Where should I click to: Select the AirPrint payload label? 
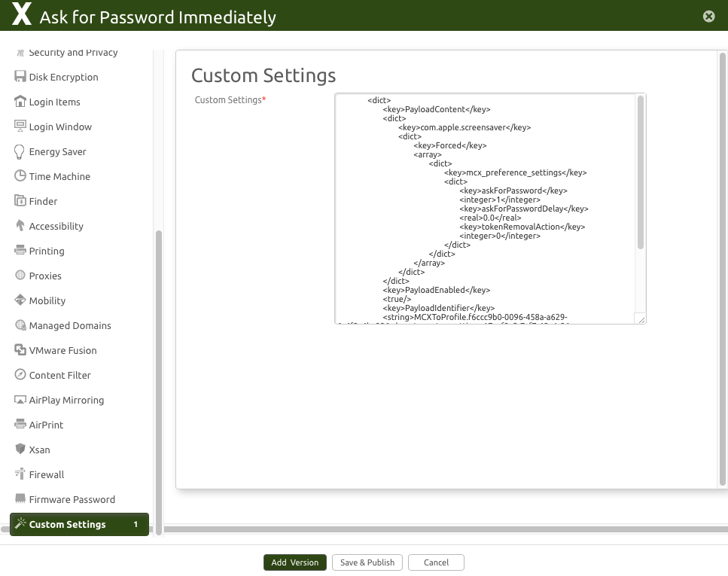tap(46, 425)
